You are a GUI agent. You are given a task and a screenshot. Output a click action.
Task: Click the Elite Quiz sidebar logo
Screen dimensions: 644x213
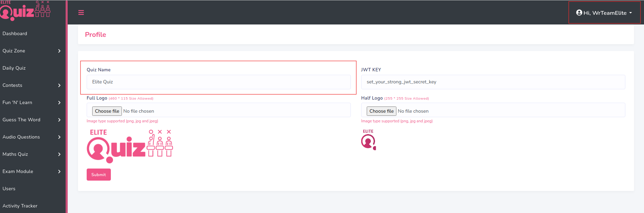point(25,11)
